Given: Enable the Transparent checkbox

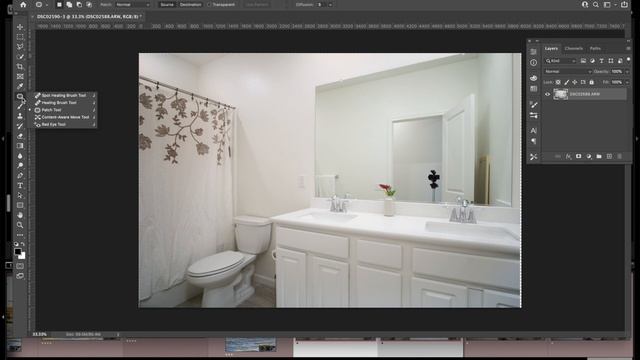Looking at the screenshot, I should pos(209,4).
